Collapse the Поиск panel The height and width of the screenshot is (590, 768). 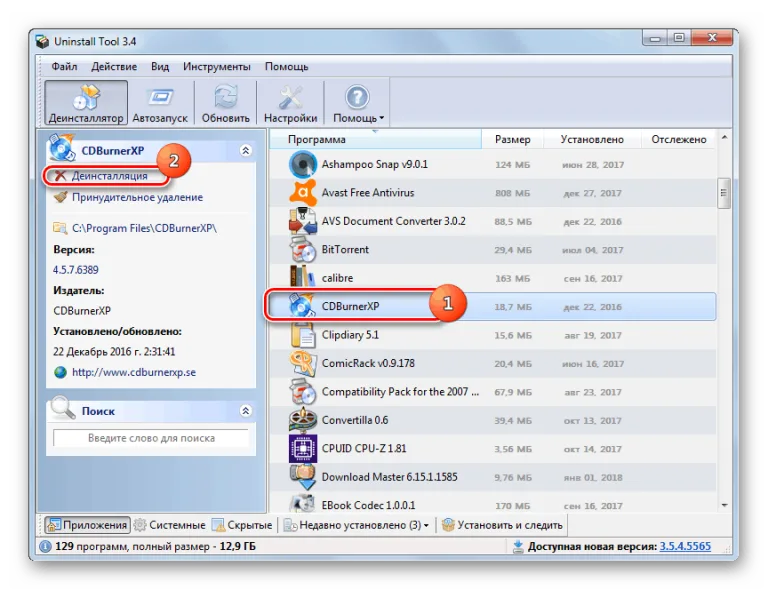246,411
